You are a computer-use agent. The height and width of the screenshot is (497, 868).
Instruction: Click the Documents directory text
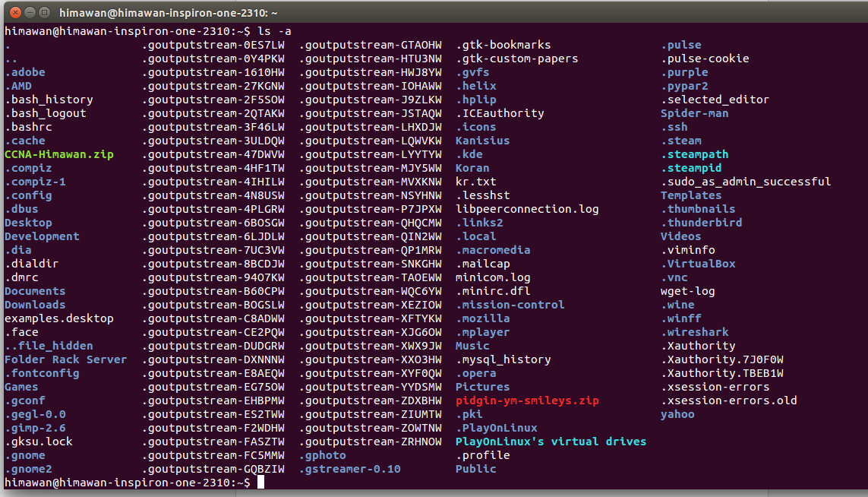point(35,291)
